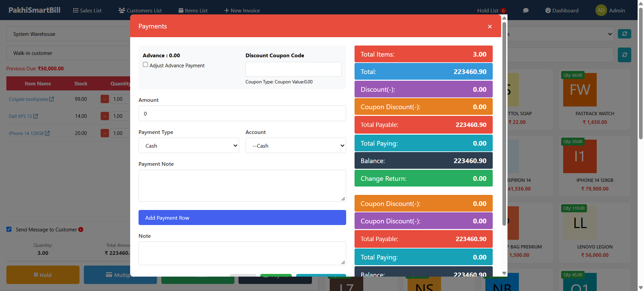Click the Note text area
The height and width of the screenshot is (291, 644).
pyautogui.click(x=242, y=253)
